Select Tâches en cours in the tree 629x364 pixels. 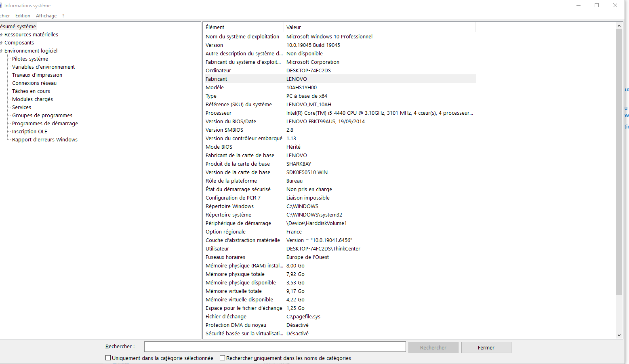tap(31, 91)
